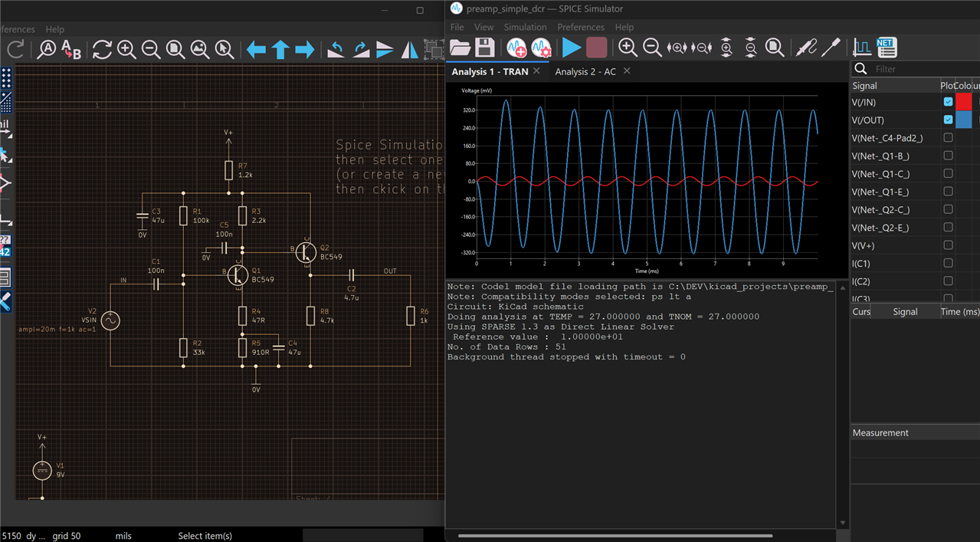Enable plot for V(Net-_Q2-C_)
Screen dimensions: 980x542
click(948, 210)
